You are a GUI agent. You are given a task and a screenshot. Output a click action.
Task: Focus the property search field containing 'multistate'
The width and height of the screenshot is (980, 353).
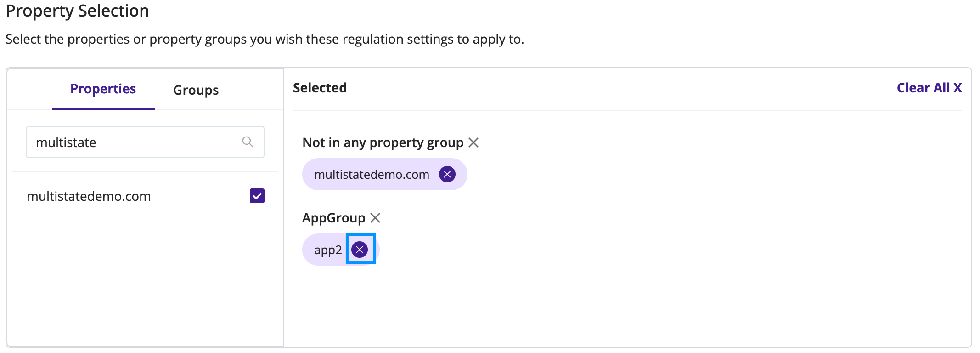coord(145,142)
